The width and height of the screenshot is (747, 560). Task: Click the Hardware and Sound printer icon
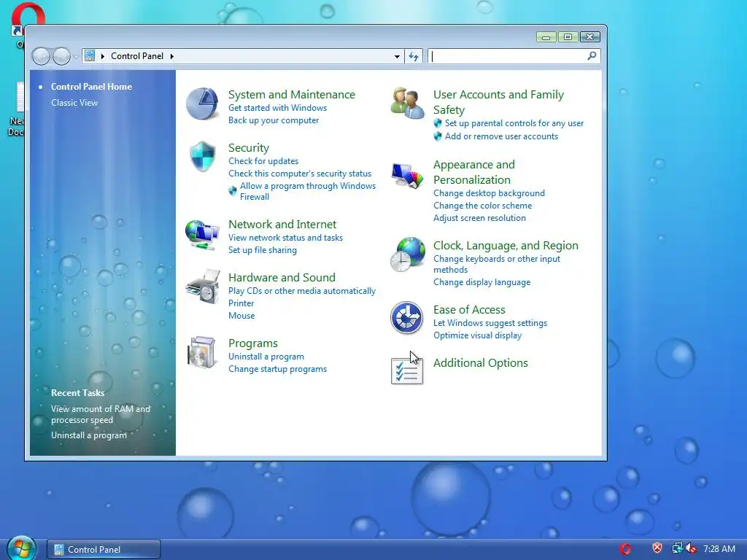203,287
